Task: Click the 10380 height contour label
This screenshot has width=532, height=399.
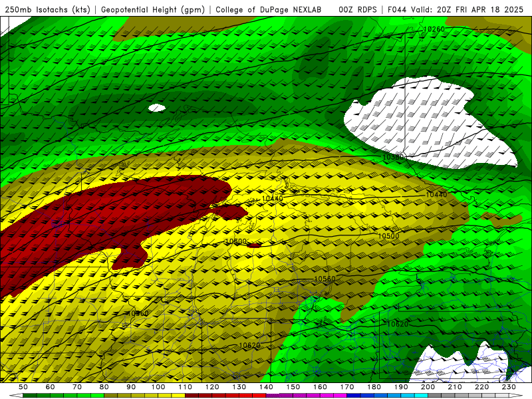Action: click(393, 157)
